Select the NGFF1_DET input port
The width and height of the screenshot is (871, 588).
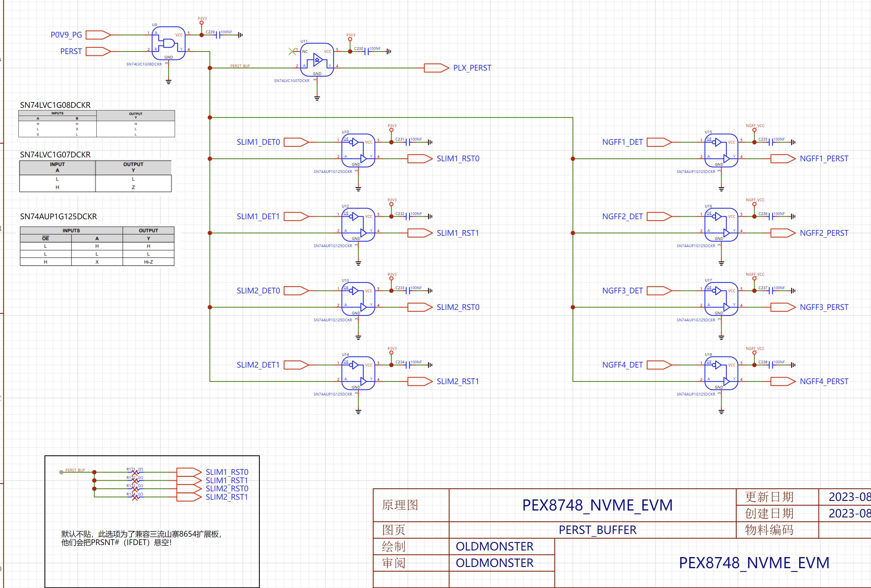(659, 142)
